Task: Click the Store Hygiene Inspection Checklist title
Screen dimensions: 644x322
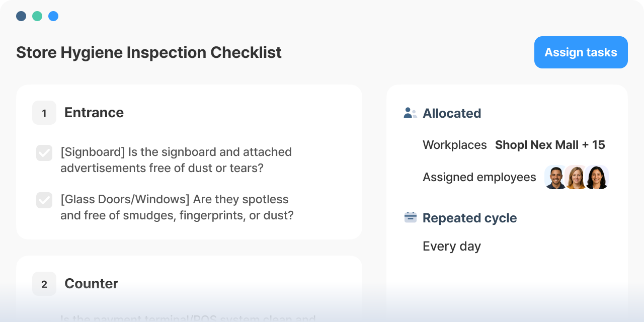Action: click(x=149, y=52)
